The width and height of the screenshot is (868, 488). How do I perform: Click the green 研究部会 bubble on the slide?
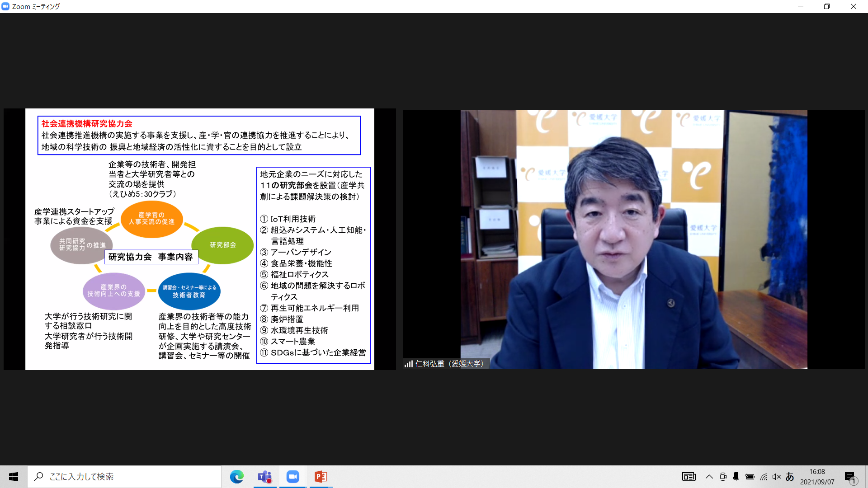pyautogui.click(x=222, y=245)
